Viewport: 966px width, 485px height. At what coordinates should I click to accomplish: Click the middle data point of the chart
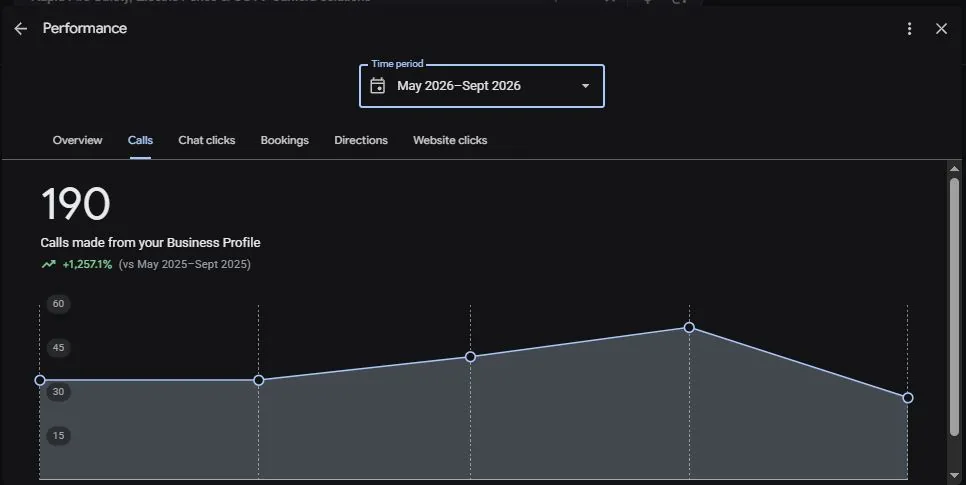tap(470, 357)
